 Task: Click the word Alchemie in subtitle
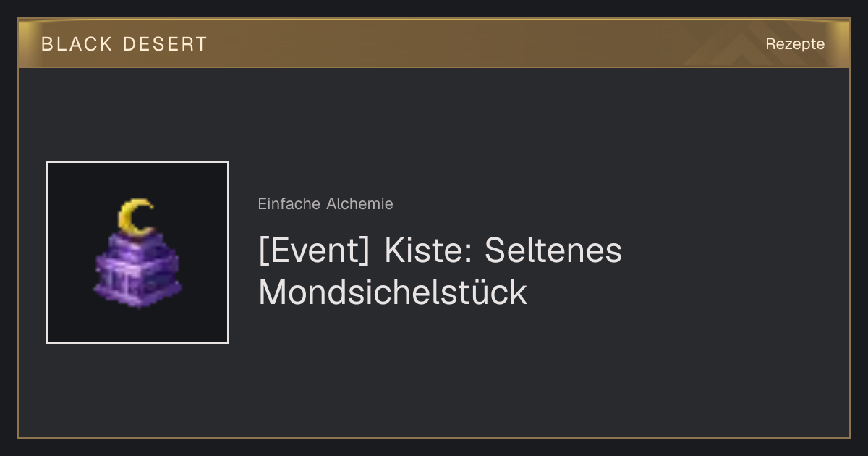pos(359,204)
